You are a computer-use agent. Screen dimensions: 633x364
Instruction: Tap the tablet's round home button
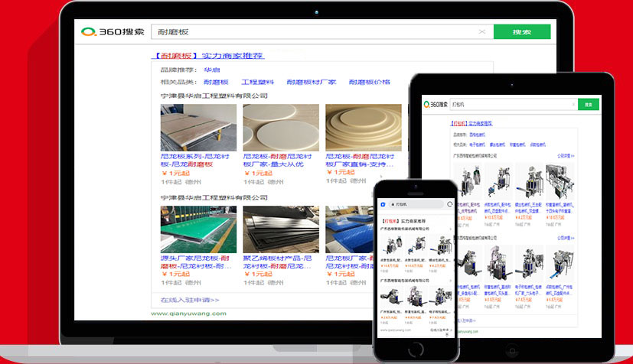(512, 350)
